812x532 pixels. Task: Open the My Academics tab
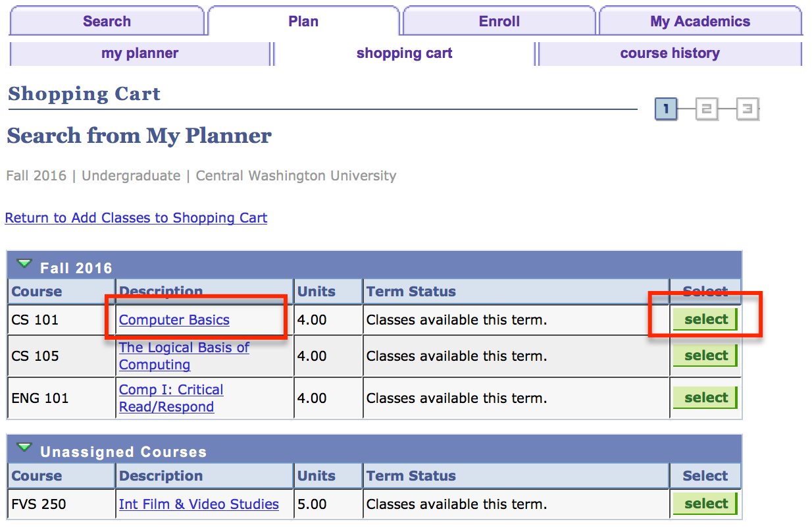(699, 21)
